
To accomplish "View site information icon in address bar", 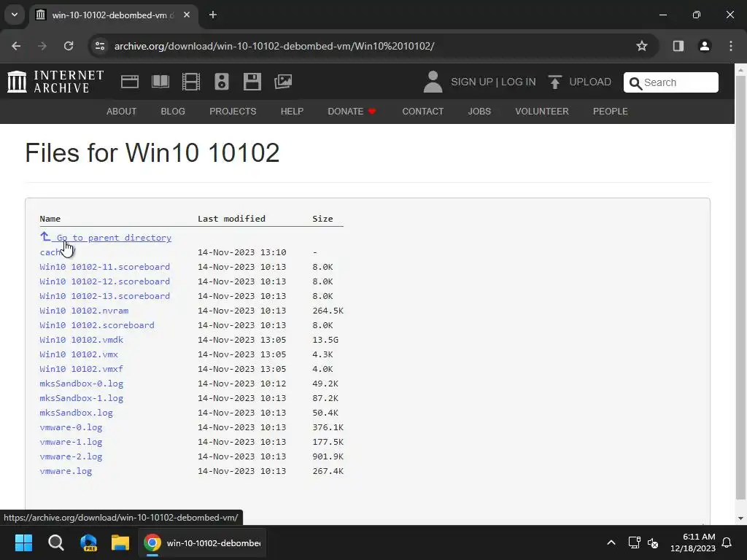I will (100, 46).
